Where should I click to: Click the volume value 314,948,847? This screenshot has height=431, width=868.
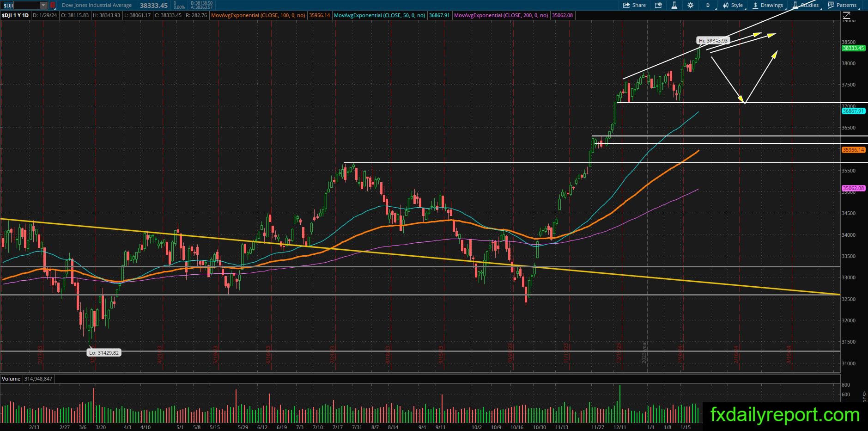37,379
